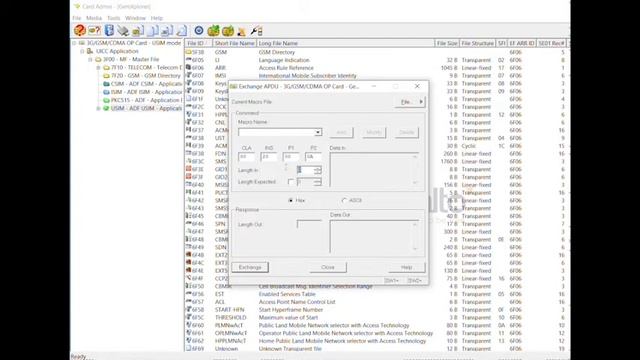Click the red question mark help toolbar icon
Image resolution: width=640 pixels, height=360 pixels.
point(80,30)
